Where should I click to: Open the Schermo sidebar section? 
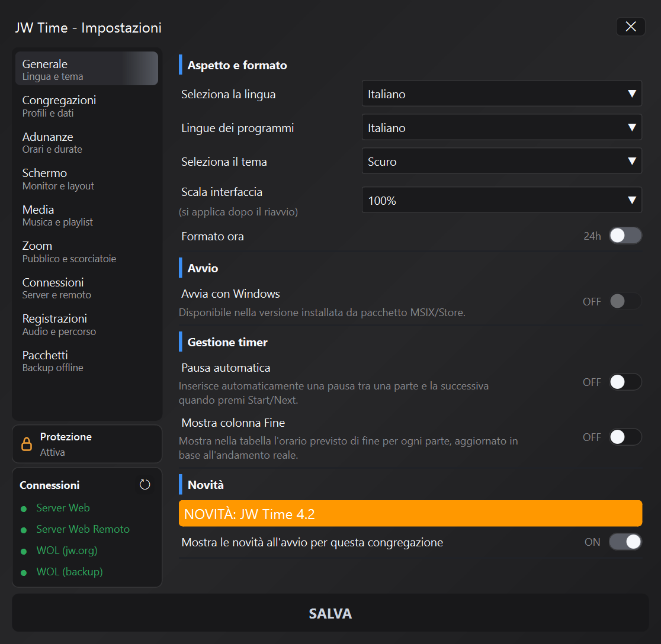(x=87, y=179)
